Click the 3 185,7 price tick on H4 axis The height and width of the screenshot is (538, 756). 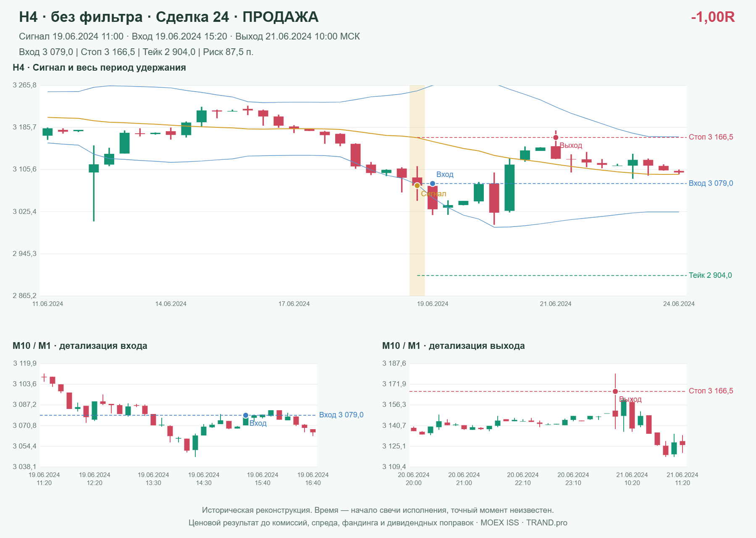(24, 127)
